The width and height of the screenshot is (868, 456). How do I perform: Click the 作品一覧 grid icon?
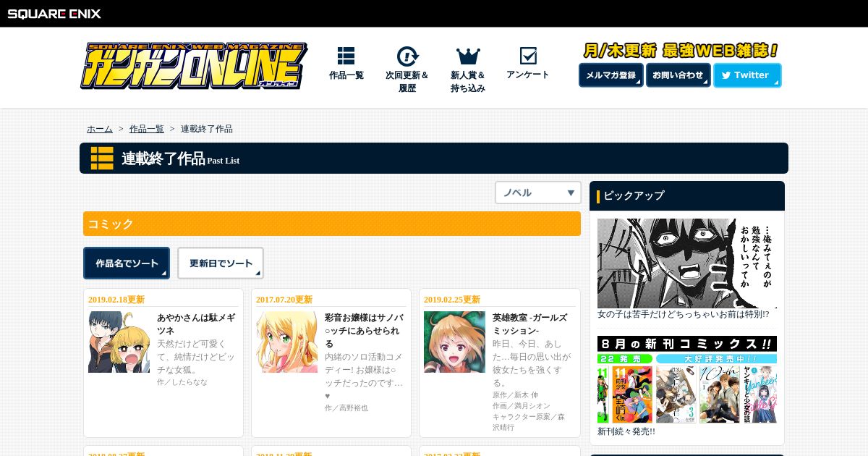pyautogui.click(x=346, y=56)
